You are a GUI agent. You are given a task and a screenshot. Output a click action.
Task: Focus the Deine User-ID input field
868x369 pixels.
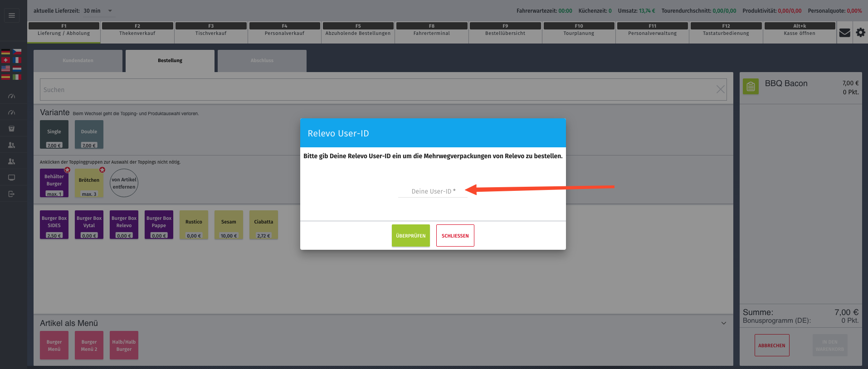[433, 191]
